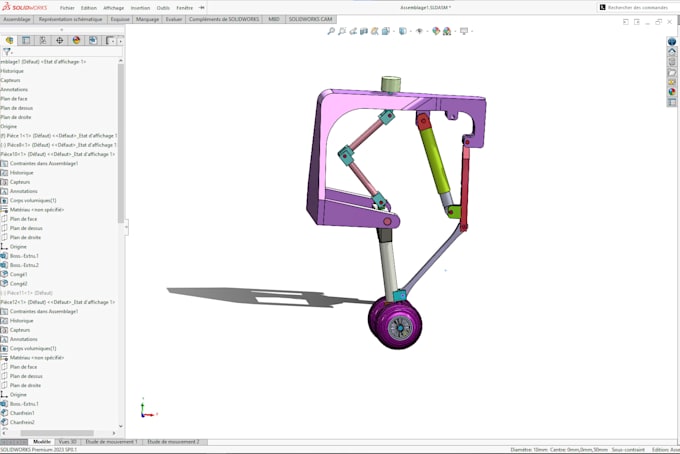Click feature tree vertical scrollbar thumb
680x454 pixels.
pyautogui.click(x=121, y=143)
